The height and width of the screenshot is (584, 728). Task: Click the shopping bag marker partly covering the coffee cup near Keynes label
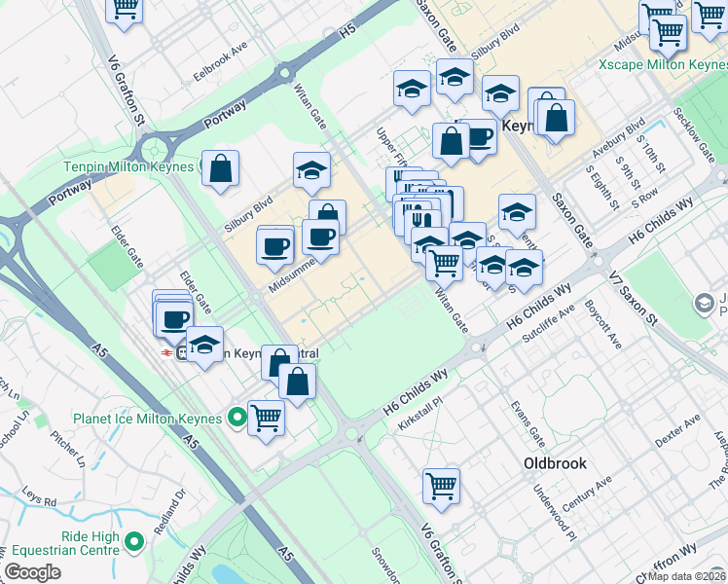click(451, 142)
